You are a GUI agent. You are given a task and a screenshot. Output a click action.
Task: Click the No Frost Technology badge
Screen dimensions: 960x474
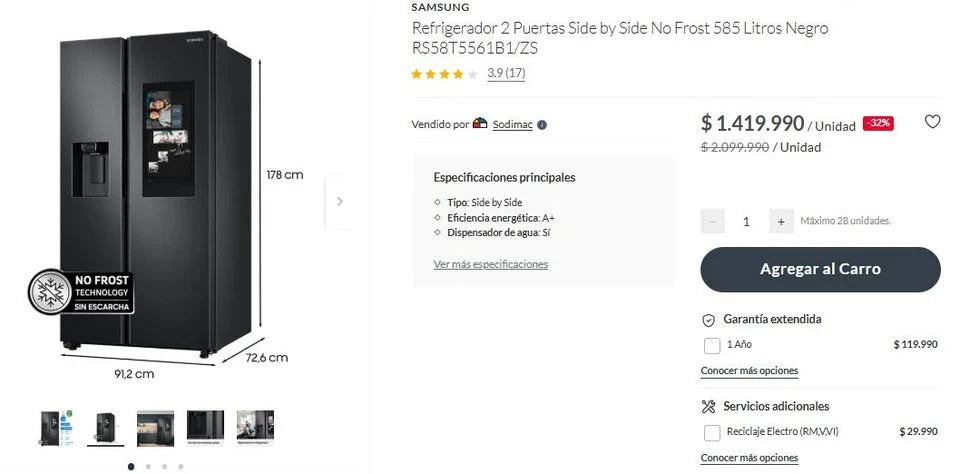81,292
